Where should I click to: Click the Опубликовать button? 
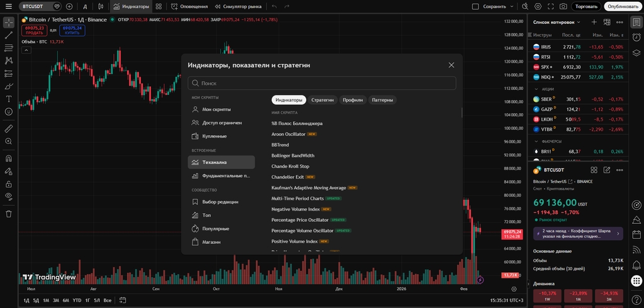[623, 6]
